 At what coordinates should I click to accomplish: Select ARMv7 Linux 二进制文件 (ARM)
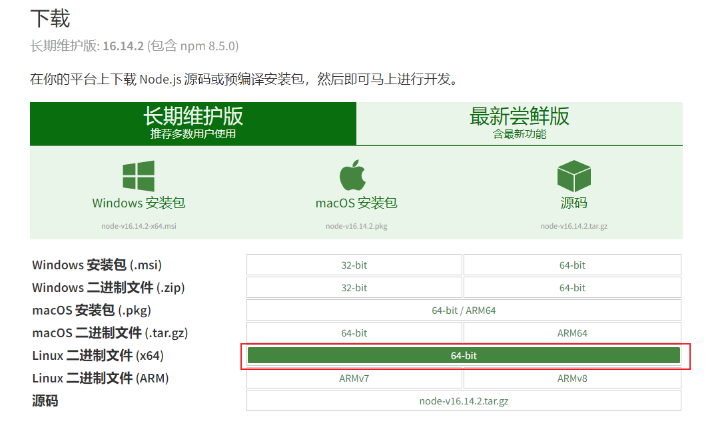click(354, 378)
